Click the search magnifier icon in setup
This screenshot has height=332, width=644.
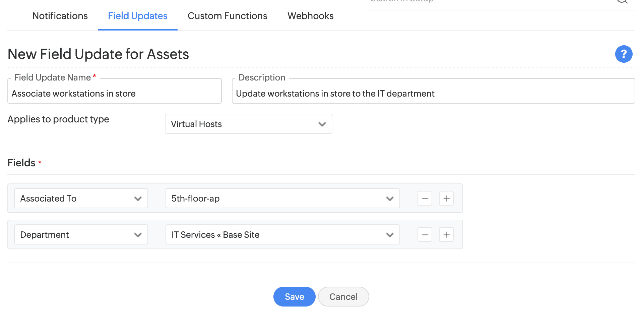[x=622, y=1]
